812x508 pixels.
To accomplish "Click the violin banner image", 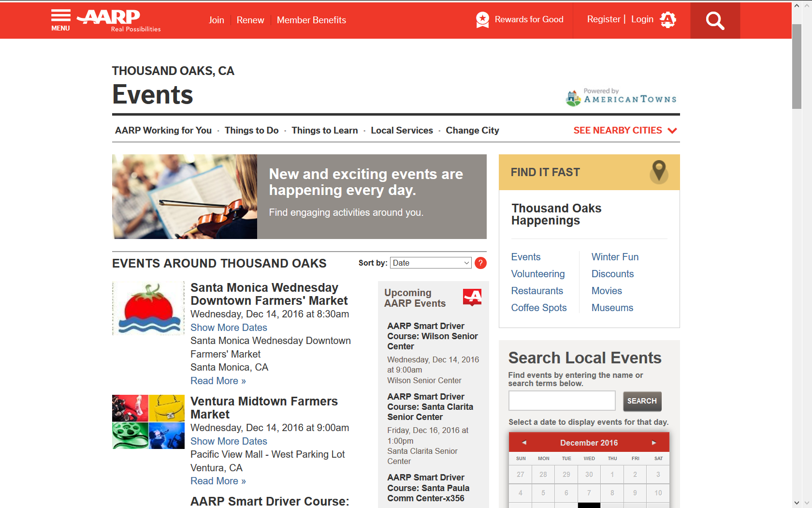I will pos(185,196).
